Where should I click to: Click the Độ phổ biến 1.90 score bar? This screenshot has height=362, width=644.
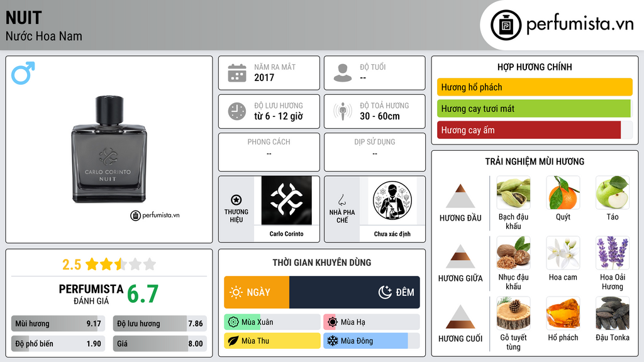(58, 344)
